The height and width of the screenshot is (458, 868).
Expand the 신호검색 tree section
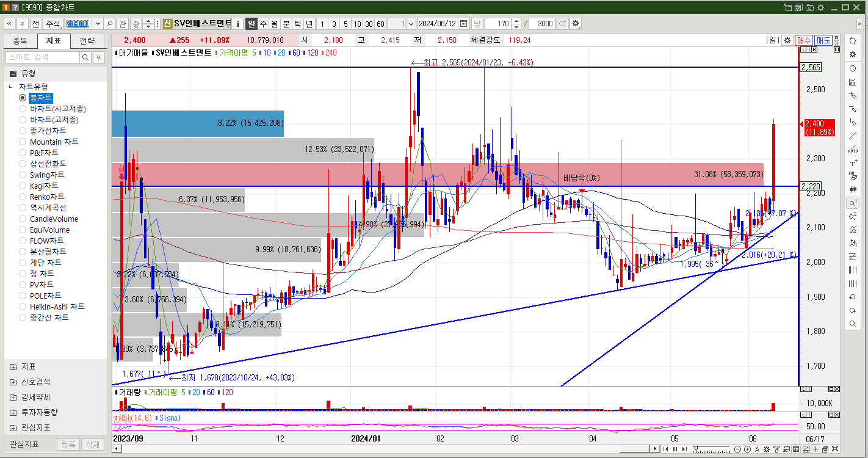(13, 382)
